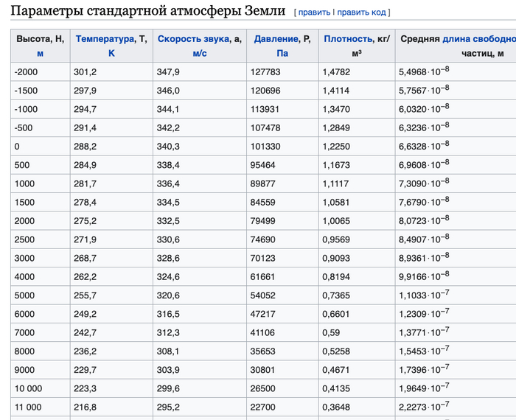Open the 'Температура' header link

click(x=105, y=39)
